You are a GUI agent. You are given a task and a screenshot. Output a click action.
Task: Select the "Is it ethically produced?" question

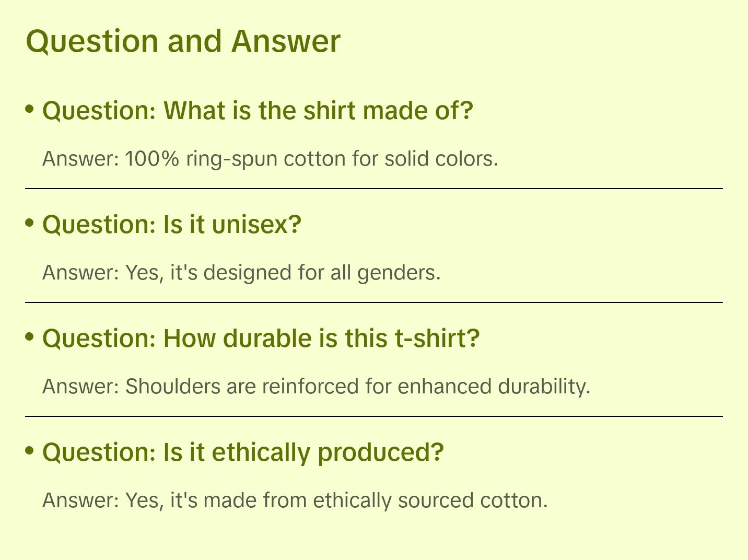243,452
